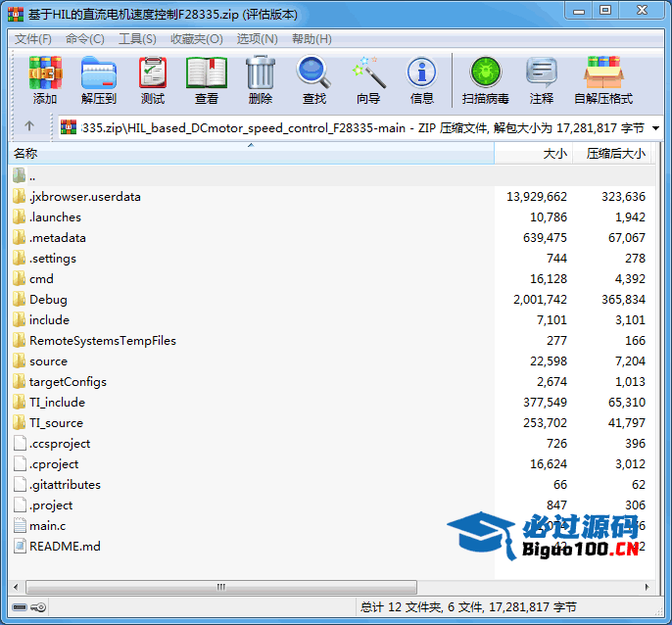Open the Find (查找) magnifier tool
The height and width of the screenshot is (625, 672).
click(313, 72)
